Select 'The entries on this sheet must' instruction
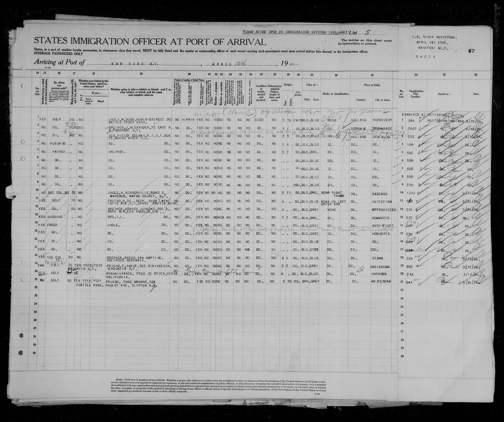504x422 pixels. point(366,41)
